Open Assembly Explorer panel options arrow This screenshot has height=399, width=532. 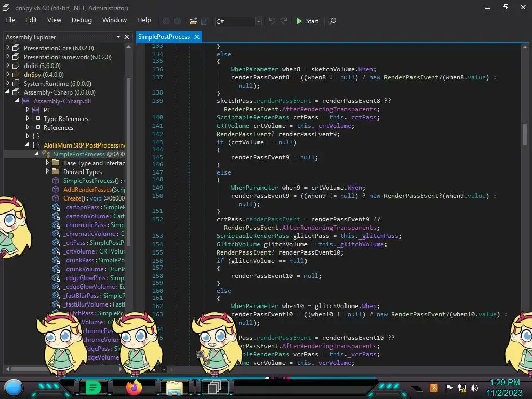click(118, 37)
